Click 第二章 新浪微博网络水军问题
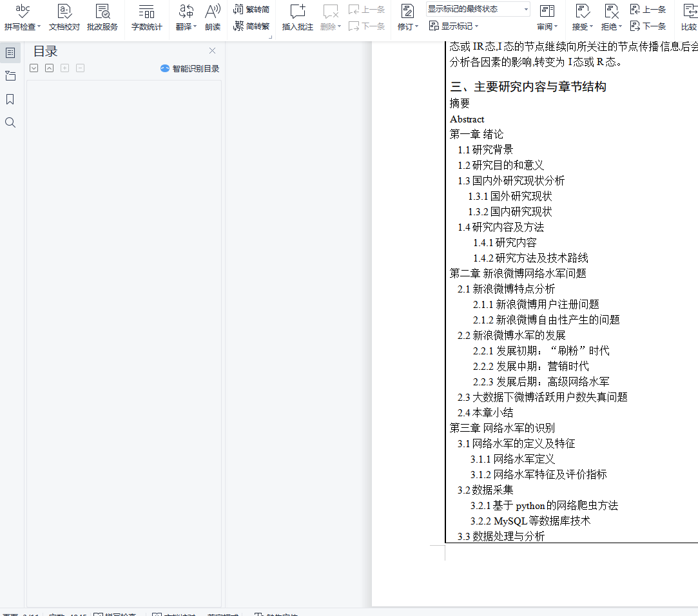Image resolution: width=698 pixels, height=616 pixels. point(518,273)
